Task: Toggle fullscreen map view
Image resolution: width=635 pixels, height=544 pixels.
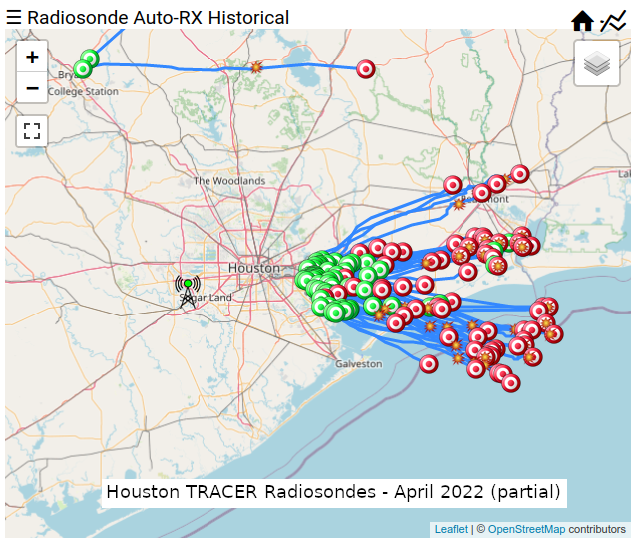Action: coord(32,131)
